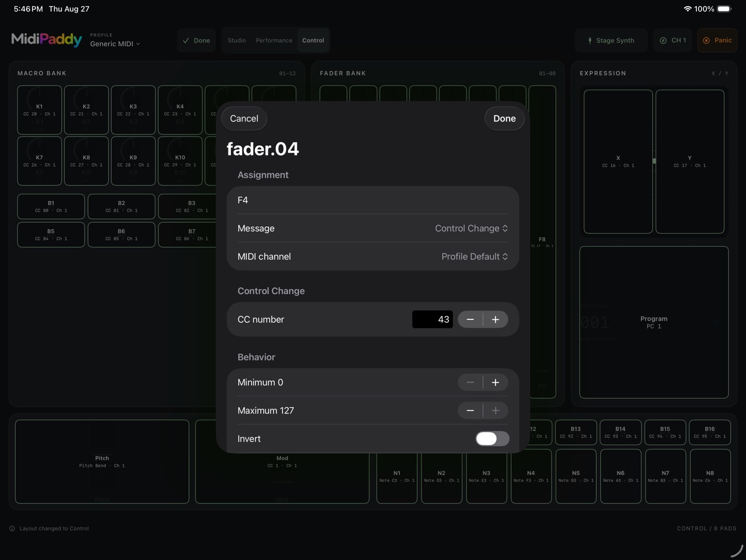Hit the Panic button

pos(717,40)
